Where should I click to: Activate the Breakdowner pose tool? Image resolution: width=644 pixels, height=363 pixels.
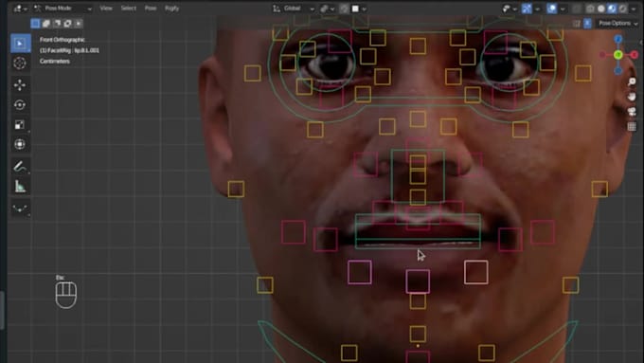point(20,209)
